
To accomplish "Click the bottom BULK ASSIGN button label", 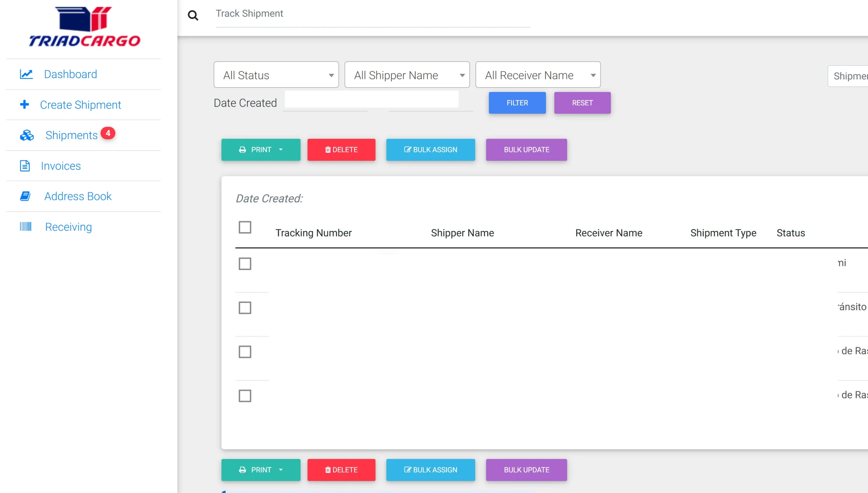I will click(435, 470).
